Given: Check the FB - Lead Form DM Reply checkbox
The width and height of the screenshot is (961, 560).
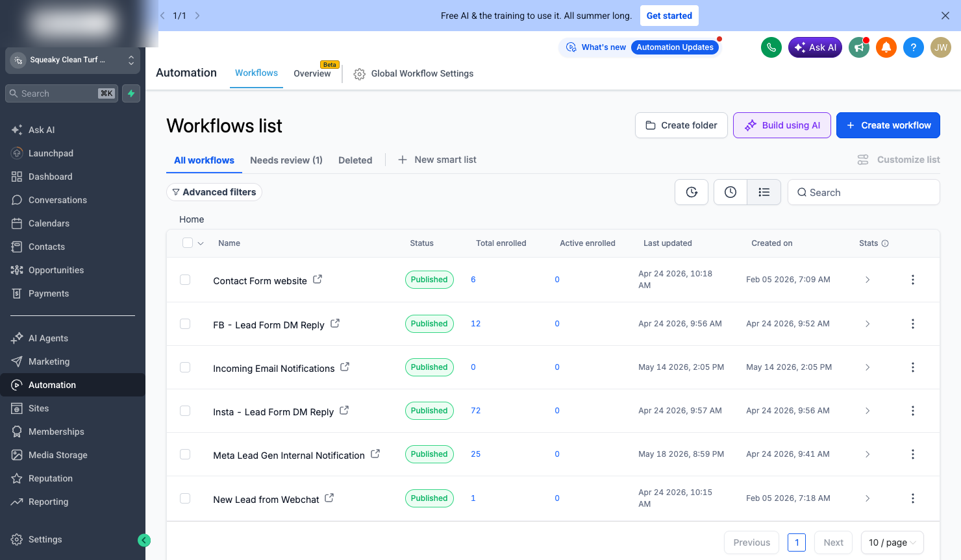Looking at the screenshot, I should [185, 324].
